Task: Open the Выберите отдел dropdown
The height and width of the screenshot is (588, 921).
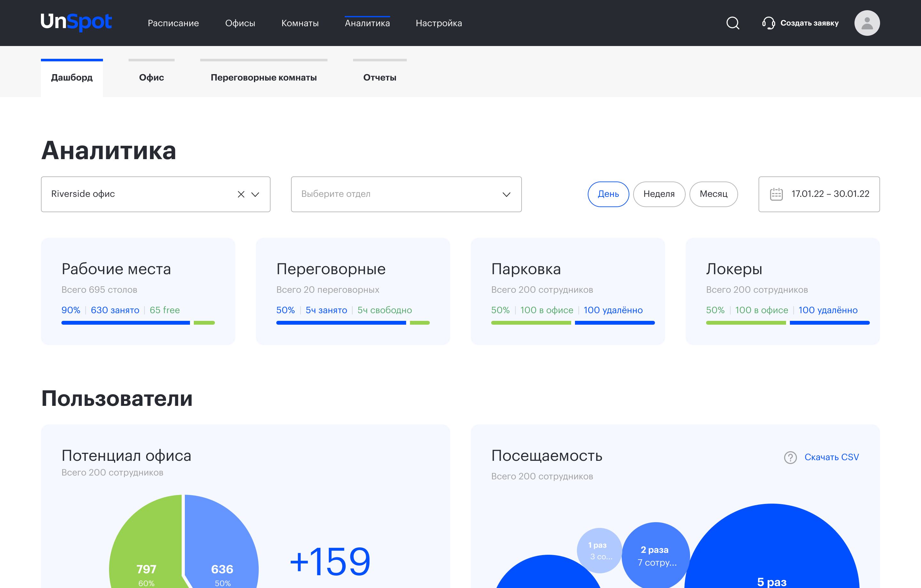Action: [406, 194]
